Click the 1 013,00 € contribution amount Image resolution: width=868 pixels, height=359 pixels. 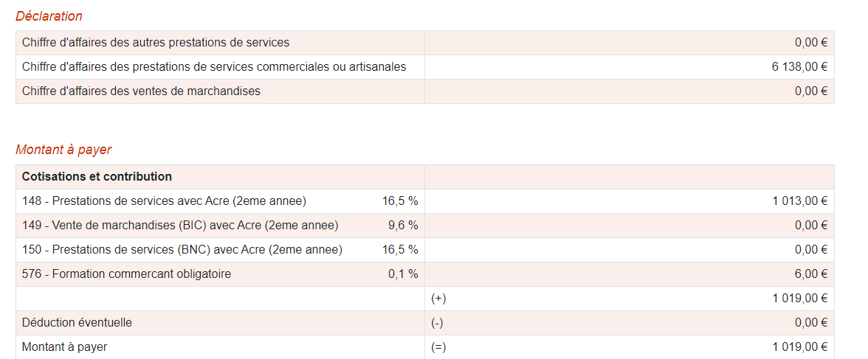(799, 201)
